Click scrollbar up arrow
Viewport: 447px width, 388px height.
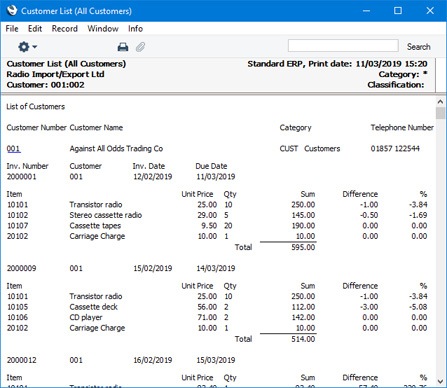tap(440, 102)
